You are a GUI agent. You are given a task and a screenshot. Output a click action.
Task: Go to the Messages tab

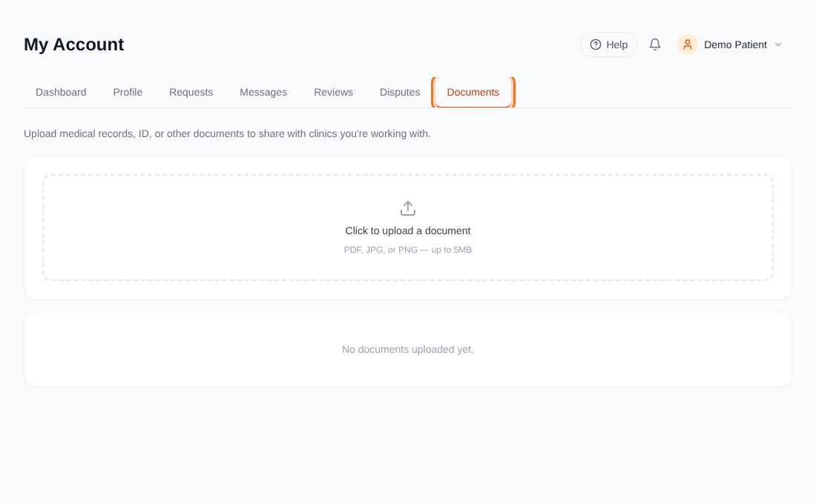coord(263,92)
